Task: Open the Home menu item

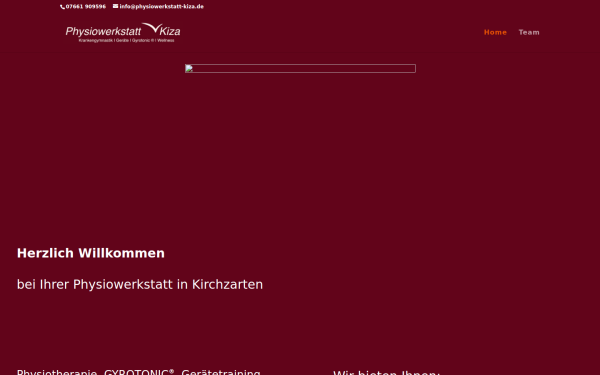Action: click(495, 33)
